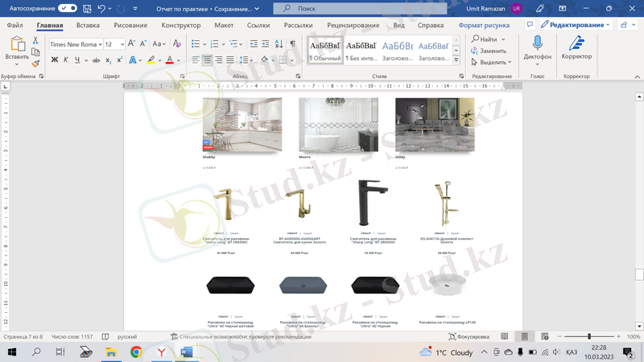The width and height of the screenshot is (644, 362).
Task: Toggle subscript formatting
Action: [108, 60]
